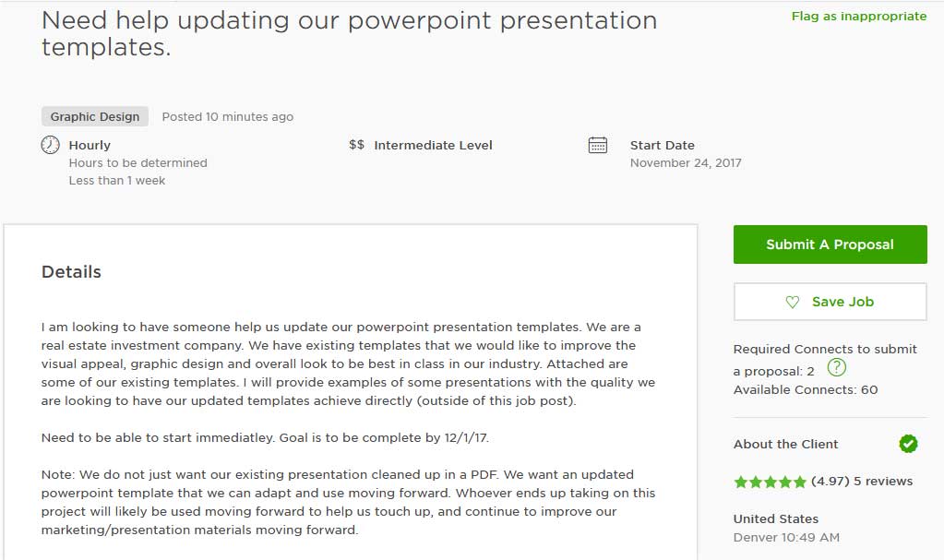
Task: Open the Flag as inappropriate link
Action: (x=859, y=16)
